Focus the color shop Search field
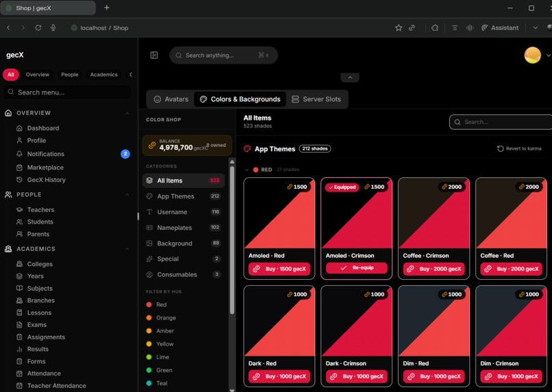 point(501,122)
